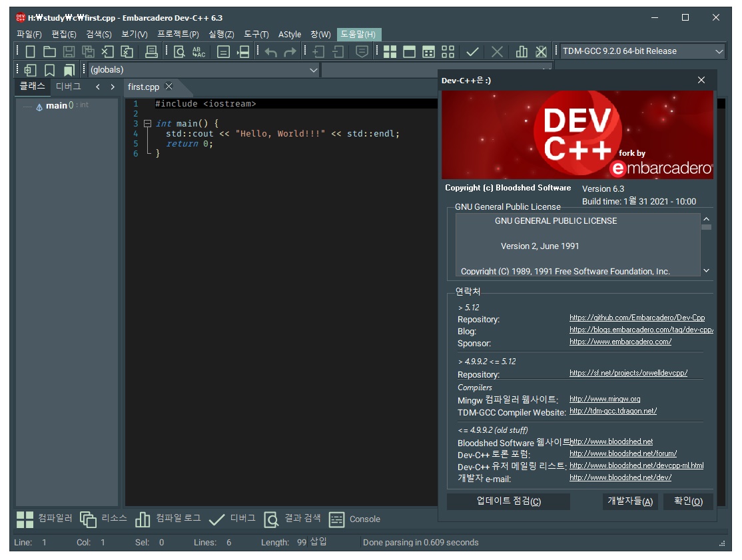Viewport: 742px width, 560px height.
Task: Open the www.mingw.org link
Action: click(605, 399)
